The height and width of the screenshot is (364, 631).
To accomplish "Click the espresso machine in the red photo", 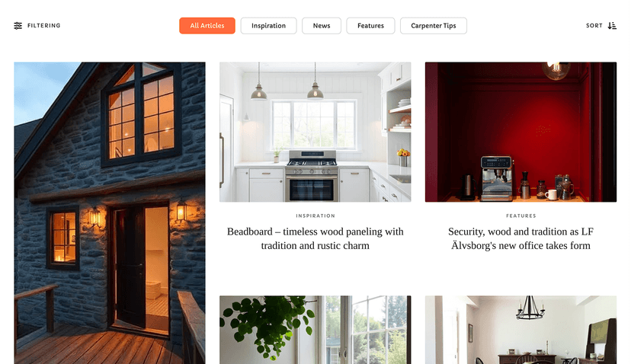I will coord(497,179).
